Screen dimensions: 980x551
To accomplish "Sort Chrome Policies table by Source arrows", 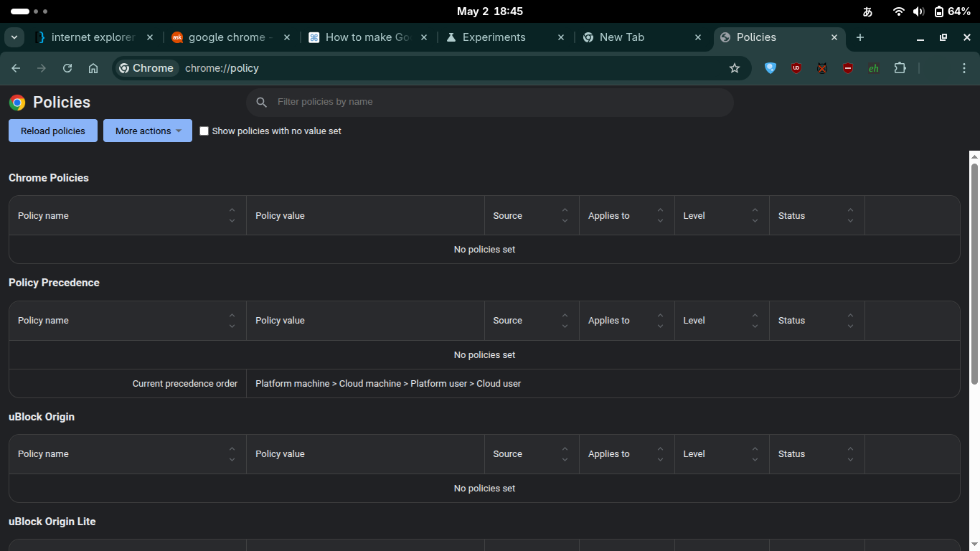I will tap(565, 215).
